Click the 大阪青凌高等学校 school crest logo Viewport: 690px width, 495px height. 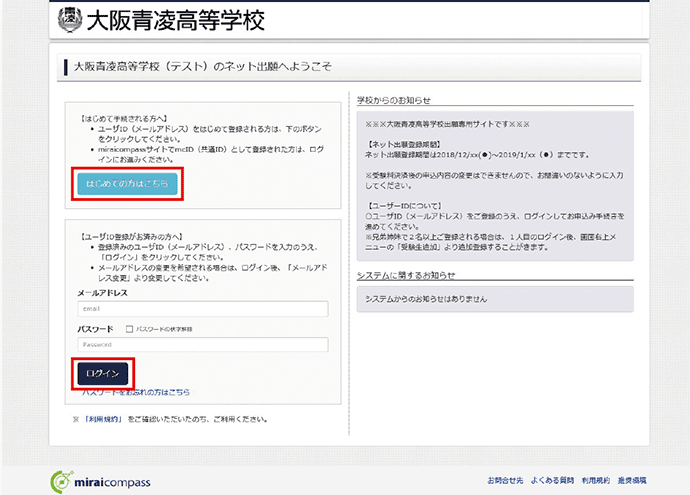70,20
